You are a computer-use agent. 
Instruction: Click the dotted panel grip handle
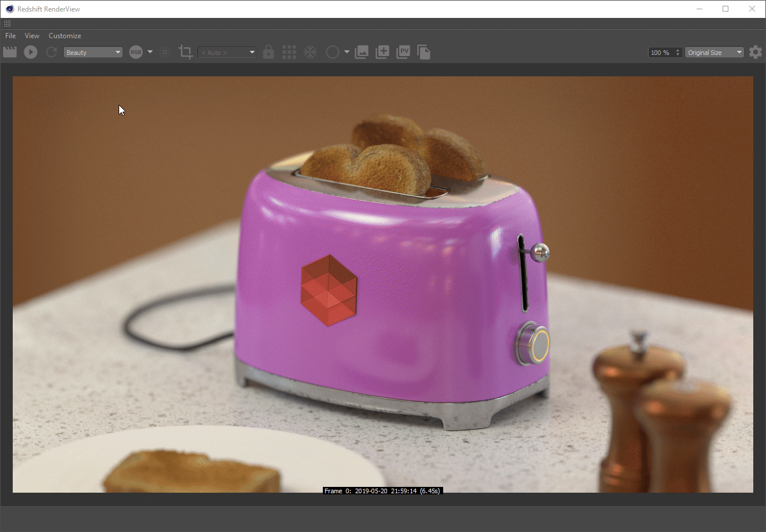point(7,24)
